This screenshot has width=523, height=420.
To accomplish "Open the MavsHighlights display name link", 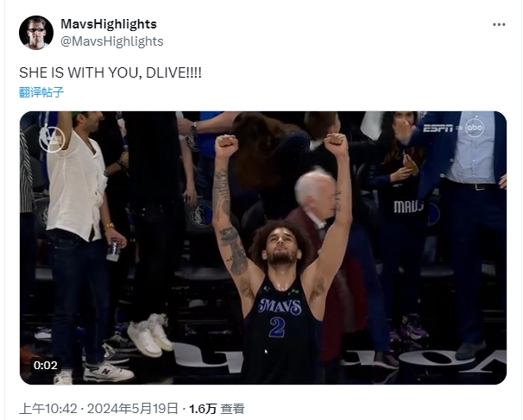I will click(109, 24).
